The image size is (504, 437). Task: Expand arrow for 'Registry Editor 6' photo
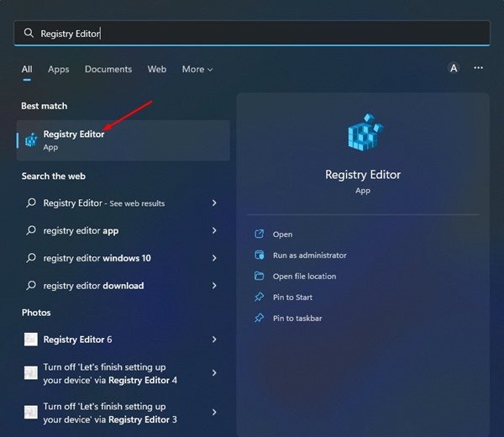click(x=214, y=340)
